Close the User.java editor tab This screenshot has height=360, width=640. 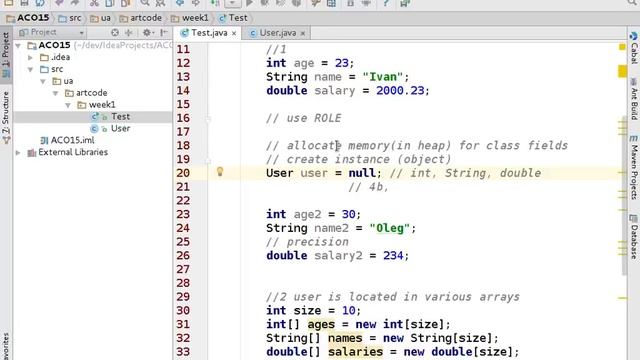coord(303,33)
